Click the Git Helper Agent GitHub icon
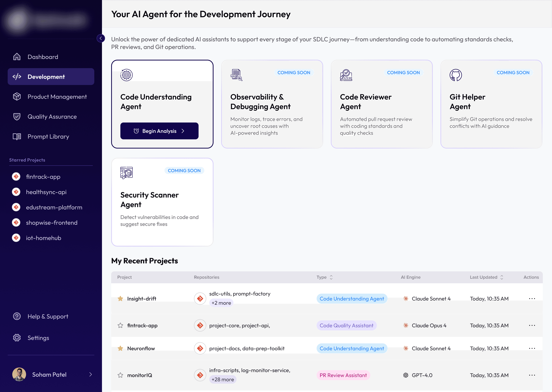 (x=456, y=75)
